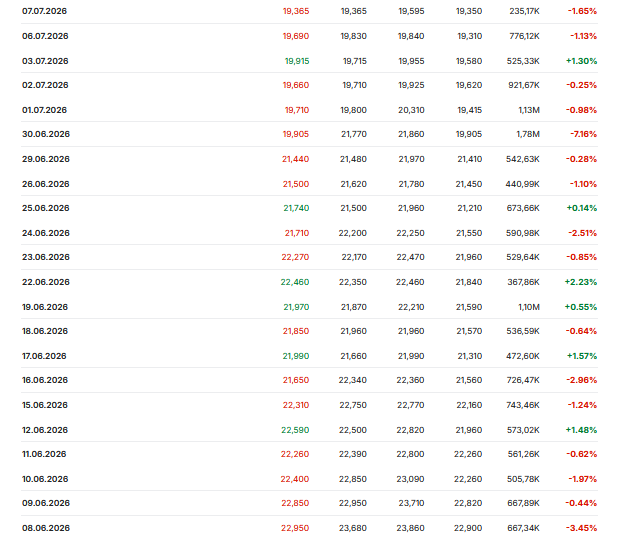Select the 08.06.2026 date cell
618x543 pixels.
click(x=46, y=528)
